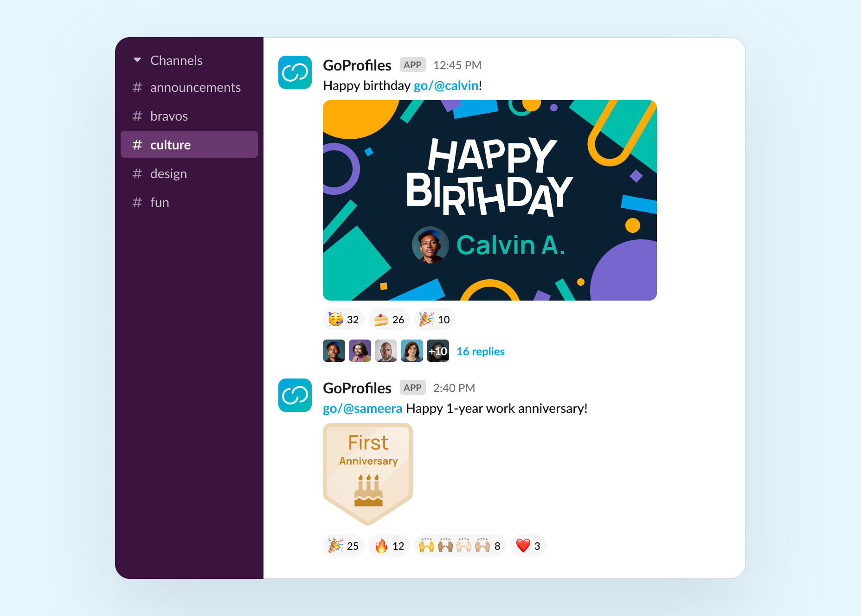The image size is (861, 616).
Task: Click the +10 more repliers avatar
Action: pyautogui.click(x=438, y=351)
